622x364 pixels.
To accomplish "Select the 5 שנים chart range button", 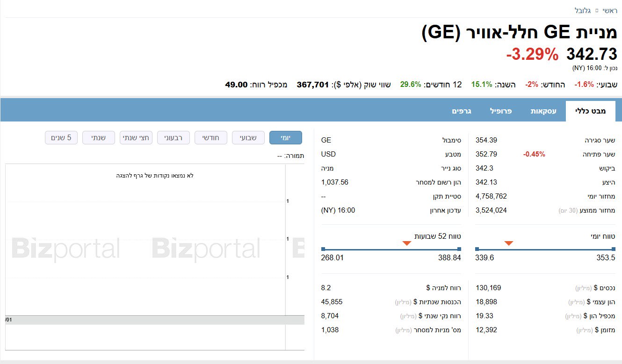I will pos(61,138).
